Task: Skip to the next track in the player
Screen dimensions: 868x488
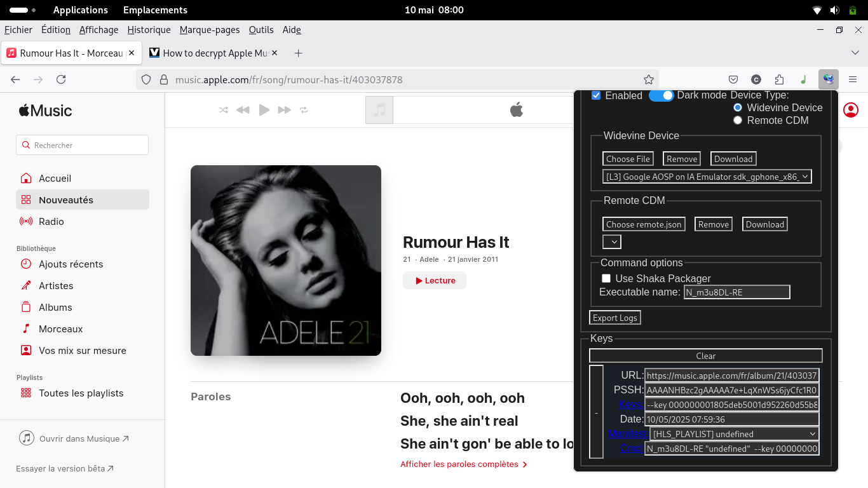Action: pyautogui.click(x=284, y=110)
